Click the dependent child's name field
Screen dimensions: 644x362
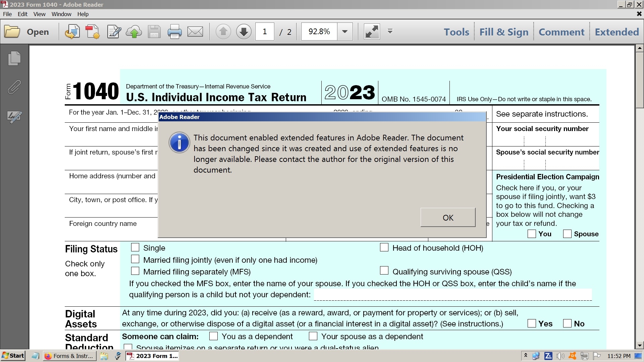pos(452,295)
